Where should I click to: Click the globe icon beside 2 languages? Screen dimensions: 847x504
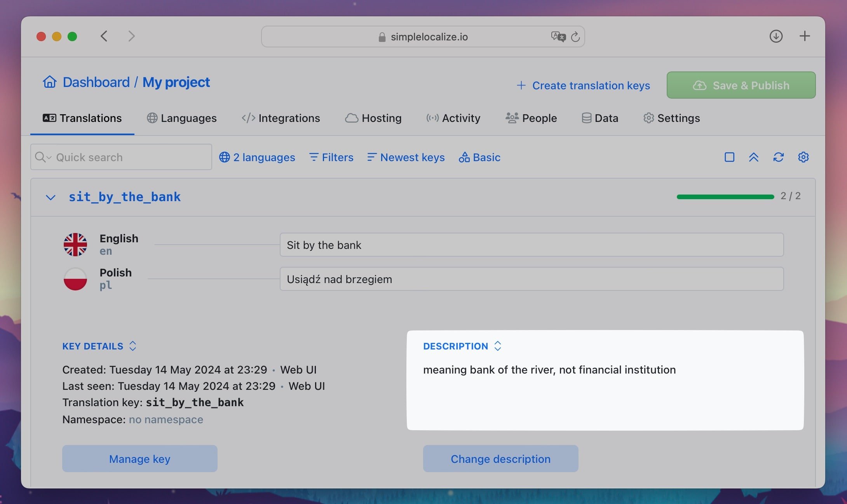(225, 157)
